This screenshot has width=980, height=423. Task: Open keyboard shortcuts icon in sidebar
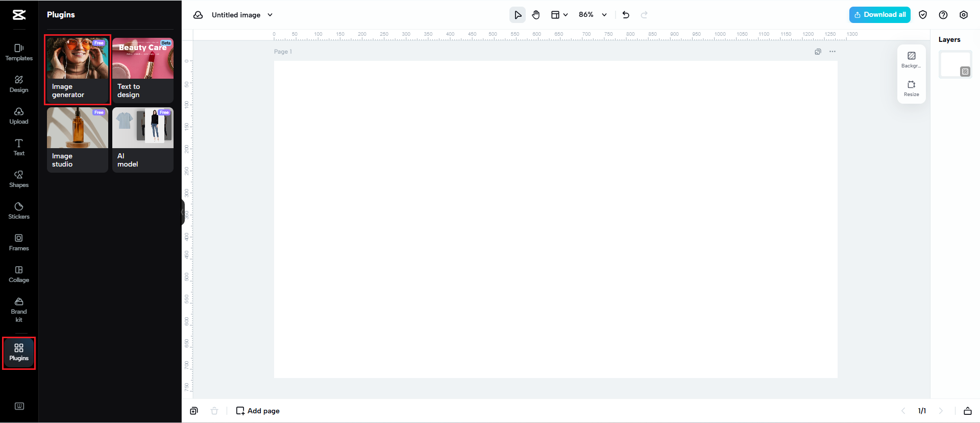(x=19, y=406)
